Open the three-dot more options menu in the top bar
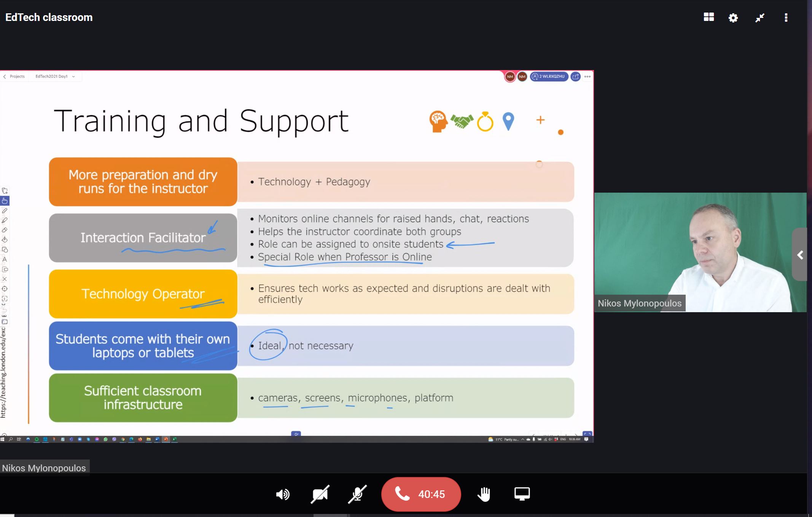This screenshot has width=812, height=517. tap(786, 18)
